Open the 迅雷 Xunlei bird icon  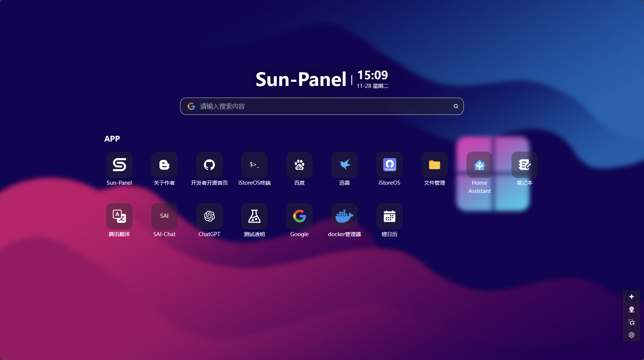[345, 165]
